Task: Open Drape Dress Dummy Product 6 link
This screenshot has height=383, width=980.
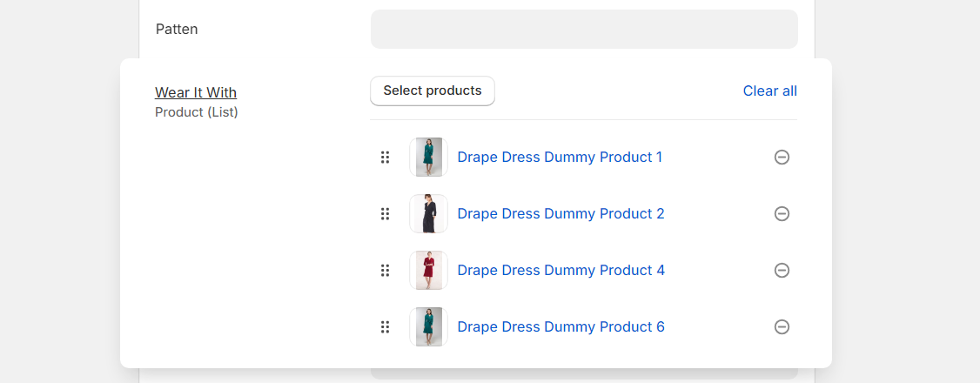Action: tap(560, 326)
